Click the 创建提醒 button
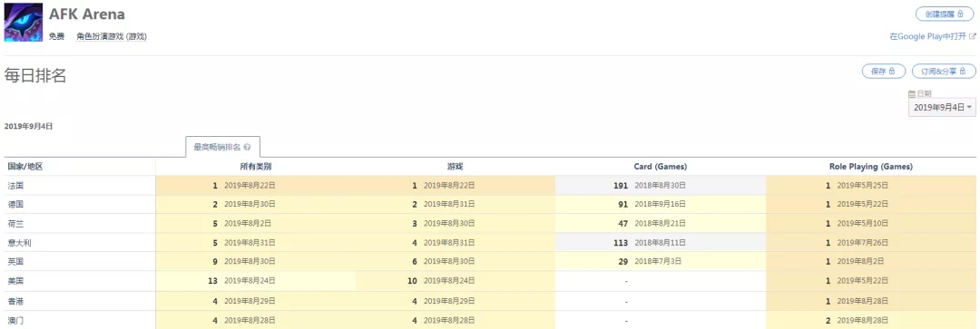The width and height of the screenshot is (980, 329). (946, 14)
